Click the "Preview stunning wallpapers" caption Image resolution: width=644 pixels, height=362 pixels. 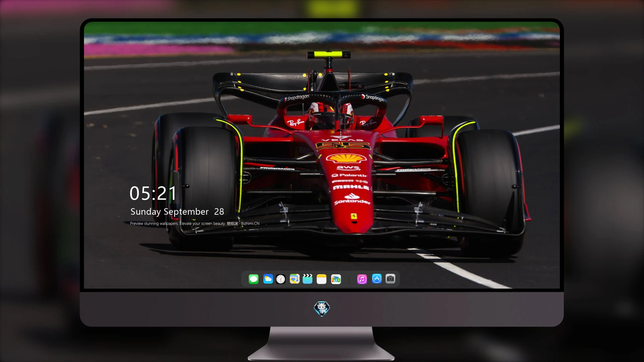coord(195,224)
